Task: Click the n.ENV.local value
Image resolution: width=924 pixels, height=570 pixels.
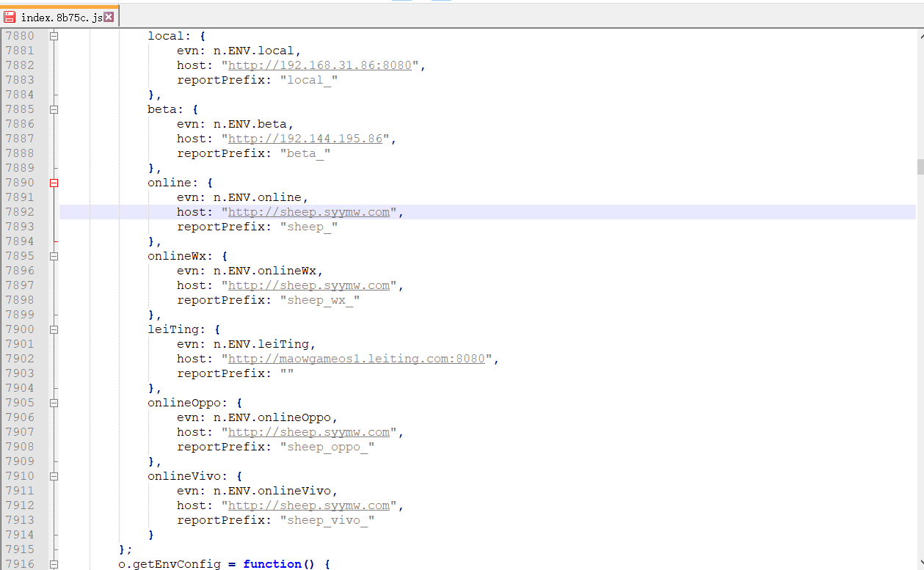Action: point(254,51)
